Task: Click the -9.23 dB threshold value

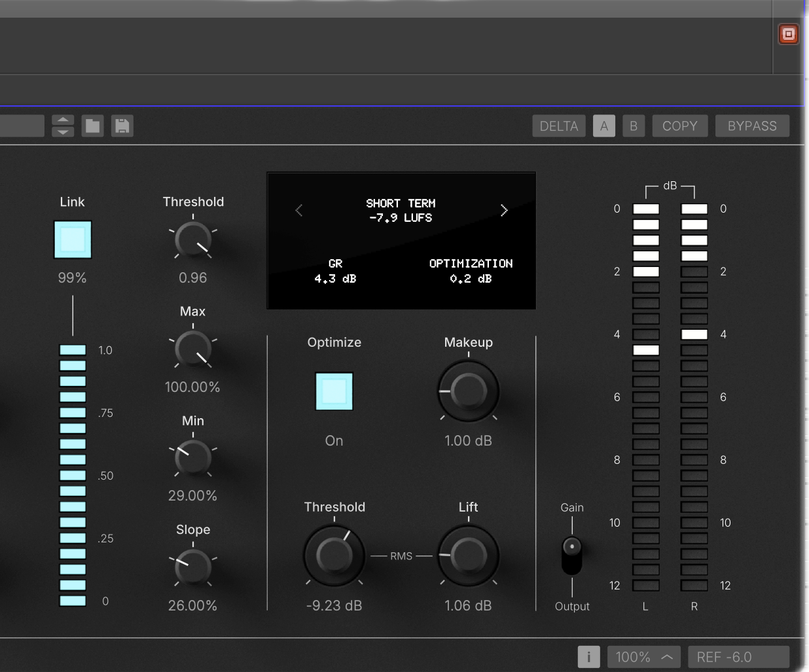Action: pyautogui.click(x=334, y=606)
